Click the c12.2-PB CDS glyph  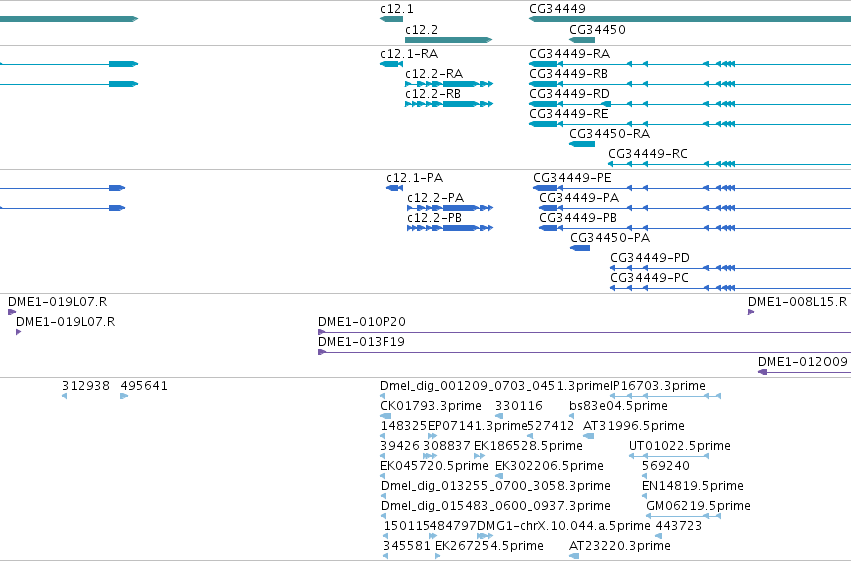[x=450, y=228]
